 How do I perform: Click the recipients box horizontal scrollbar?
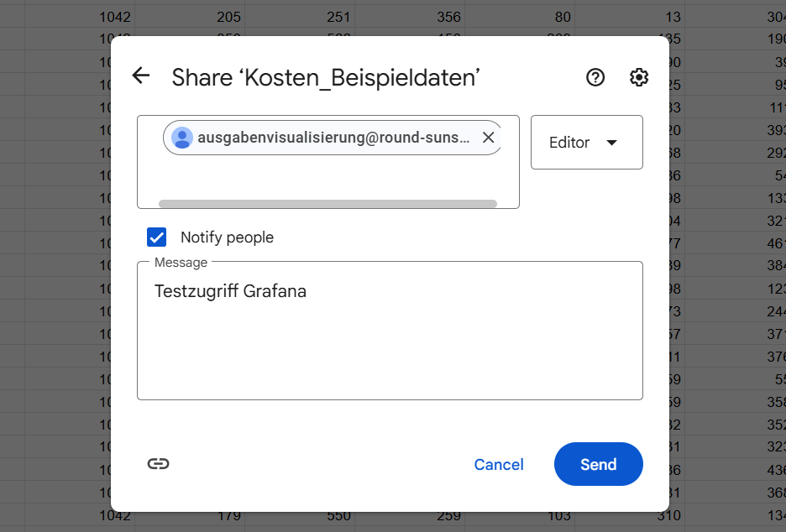click(327, 203)
